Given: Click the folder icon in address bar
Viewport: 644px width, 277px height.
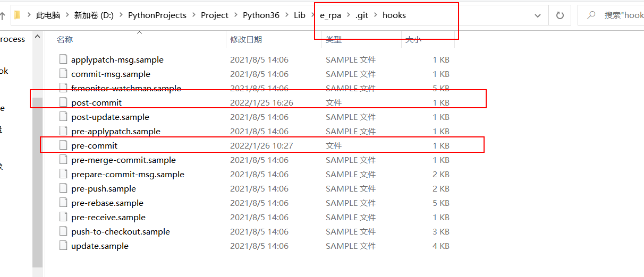Looking at the screenshot, I should click(18, 15).
